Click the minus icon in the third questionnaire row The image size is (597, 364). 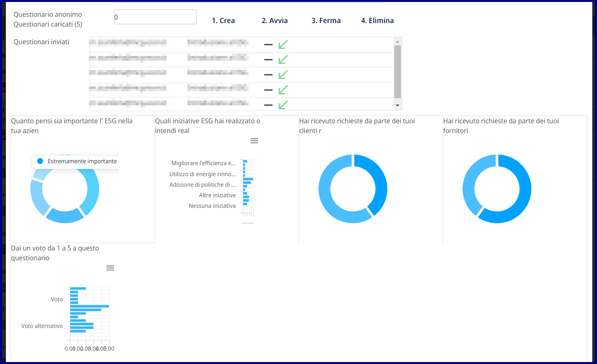point(268,75)
